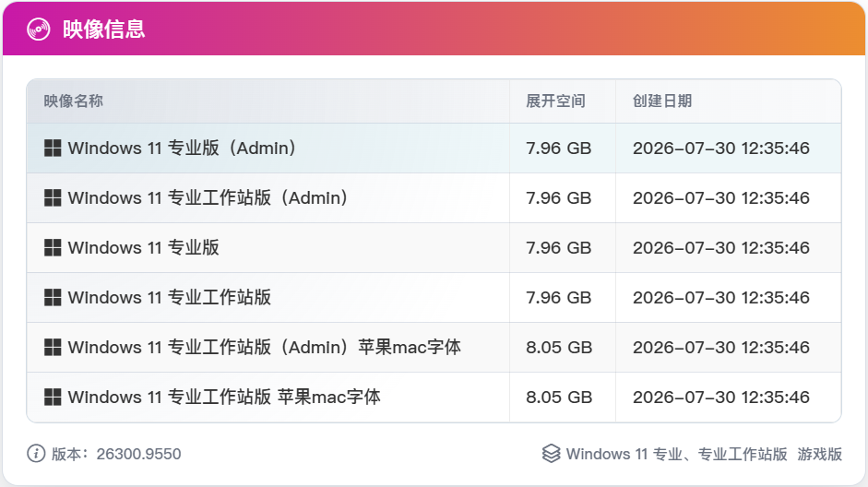Click 8.05 GB in （Admin）苹果mac字体 row
868x487 pixels.
pos(559,348)
